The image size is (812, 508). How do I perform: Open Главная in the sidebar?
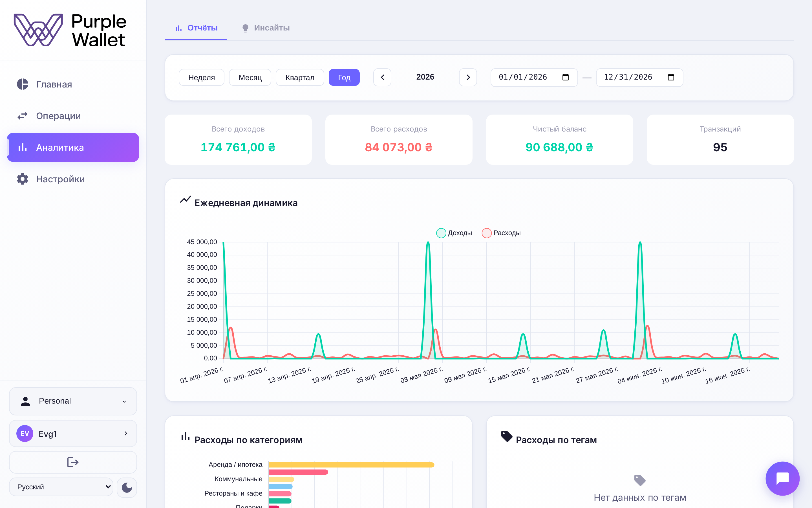click(x=73, y=84)
